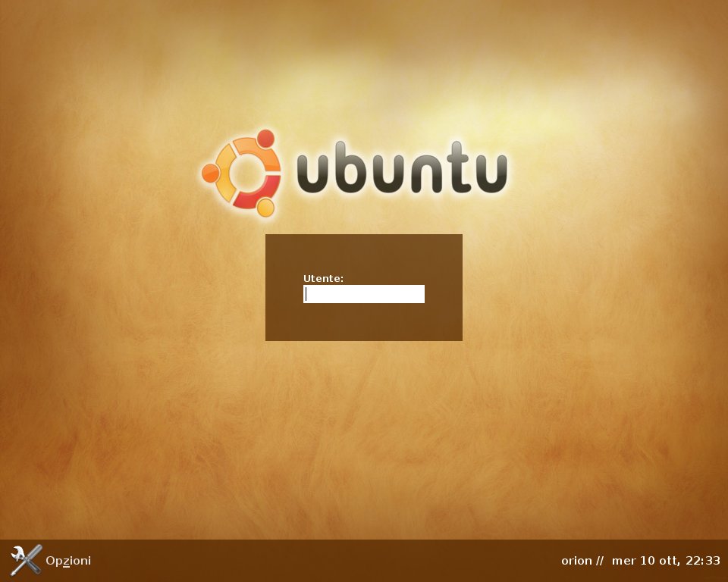Open the wrench and screwdriver options icon
The image size is (728, 582).
point(26,560)
